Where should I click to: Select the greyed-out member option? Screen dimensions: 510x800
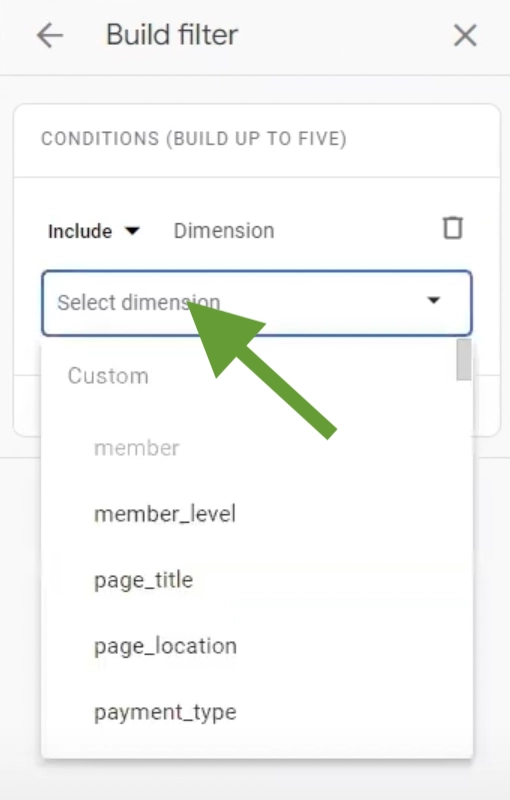click(x=137, y=448)
